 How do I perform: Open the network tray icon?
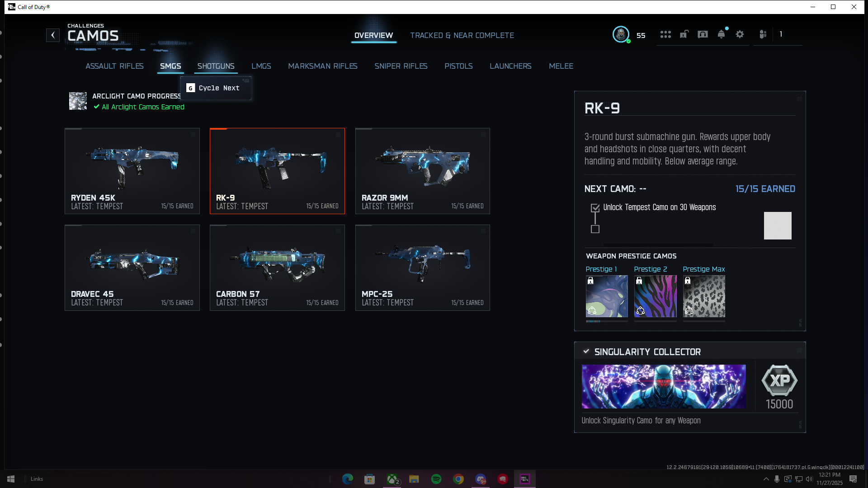tap(799, 479)
